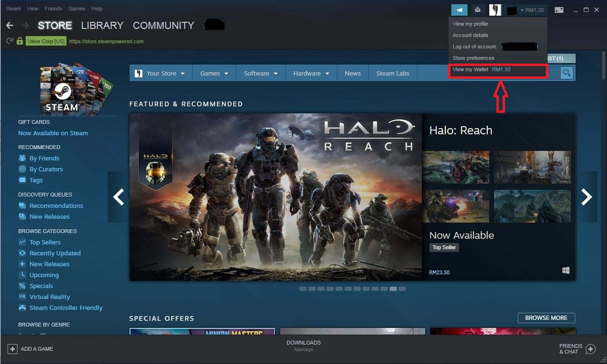Viewport: 607px width, 364px height.
Task: Click the Tags icon in the sidebar
Action: point(22,180)
